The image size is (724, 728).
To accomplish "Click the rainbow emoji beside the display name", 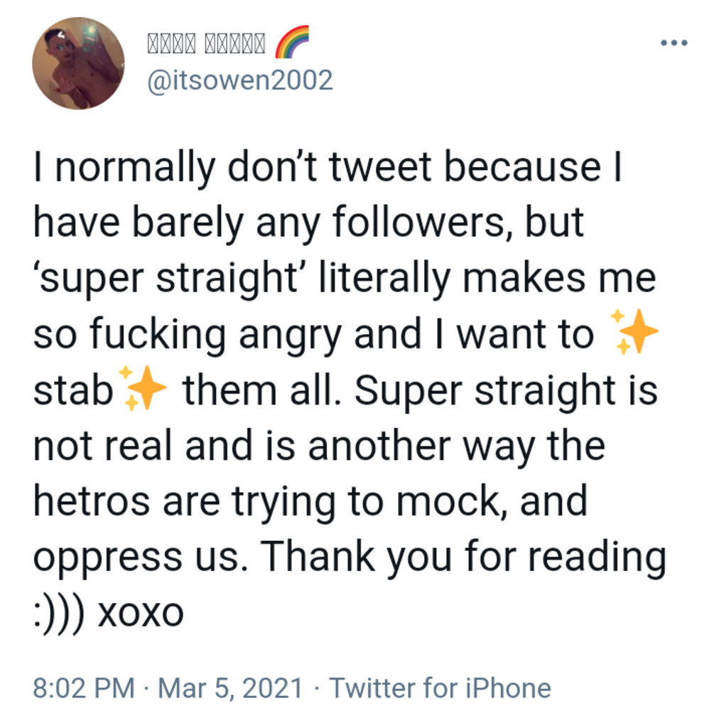I will (x=291, y=43).
